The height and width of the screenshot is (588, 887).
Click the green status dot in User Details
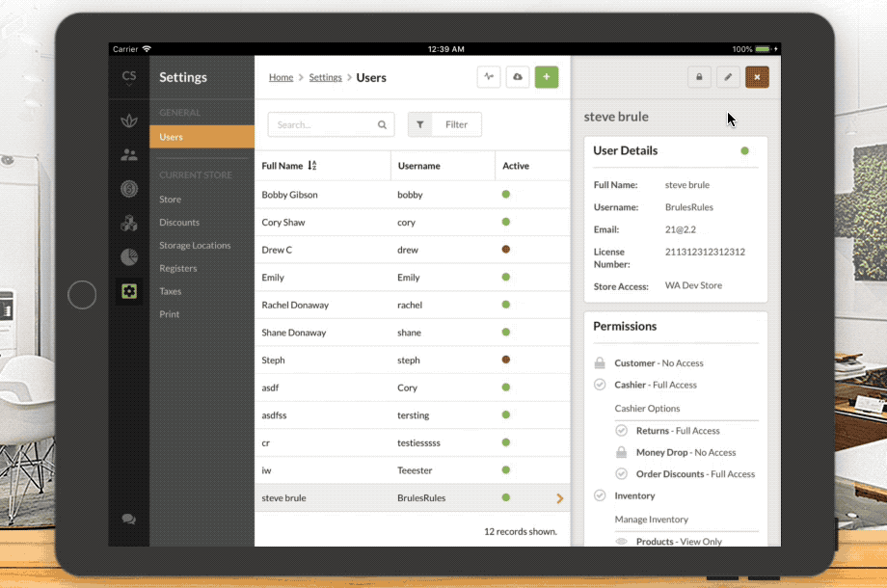744,151
